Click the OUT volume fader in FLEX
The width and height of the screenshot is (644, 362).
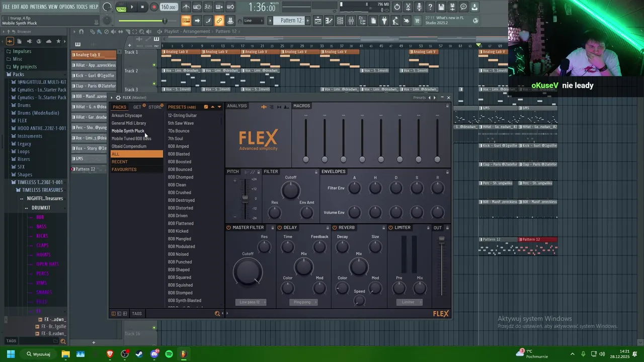click(x=442, y=240)
